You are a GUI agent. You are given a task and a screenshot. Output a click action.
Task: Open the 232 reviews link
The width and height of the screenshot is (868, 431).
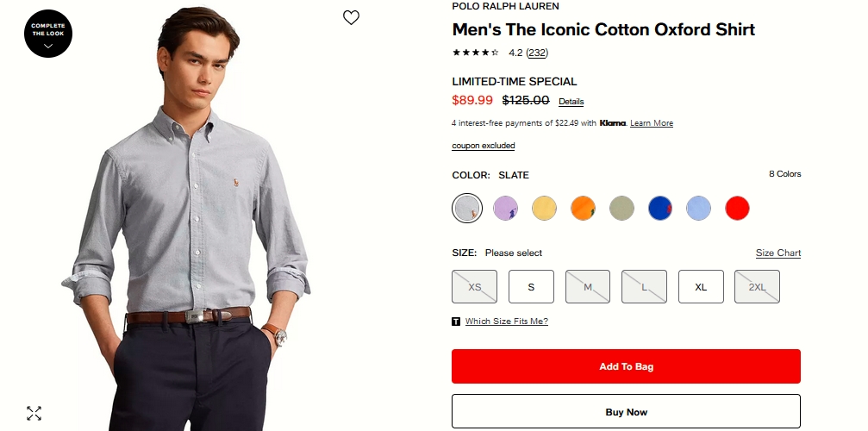click(x=537, y=53)
